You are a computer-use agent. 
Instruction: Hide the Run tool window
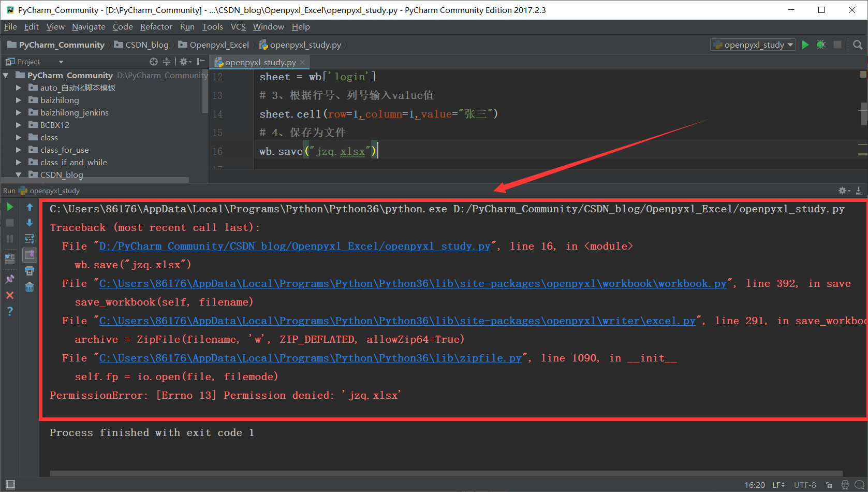[x=859, y=191]
